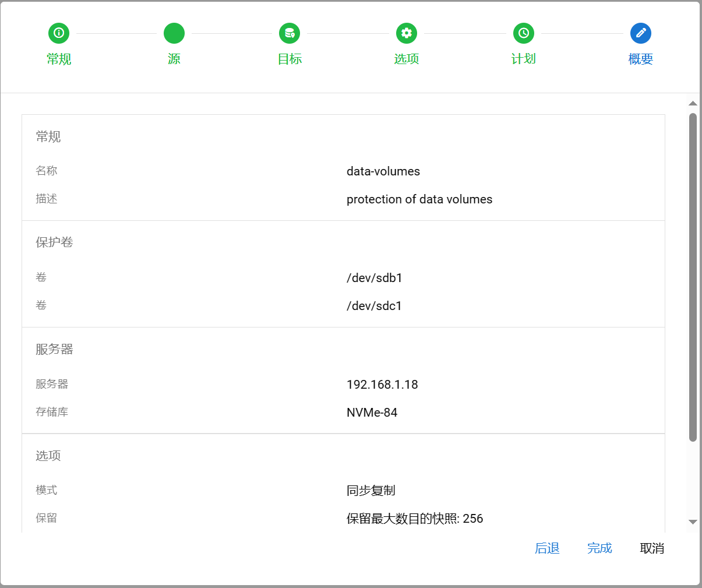702x588 pixels.
Task: Open the 概要 step text label
Action: point(641,59)
